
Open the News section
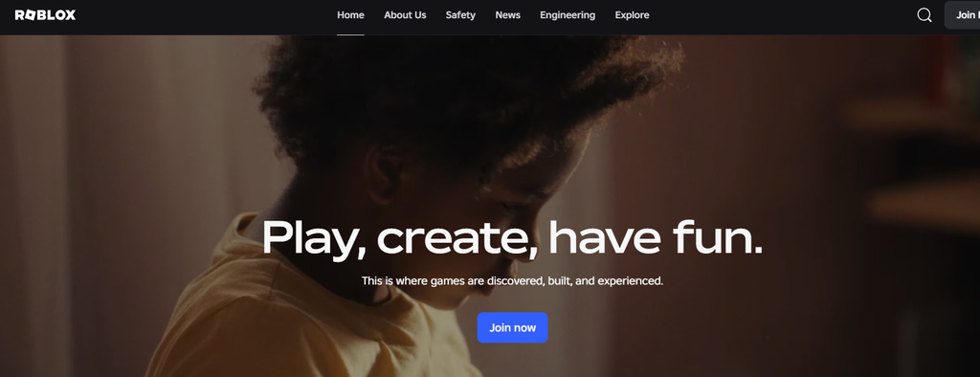507,15
